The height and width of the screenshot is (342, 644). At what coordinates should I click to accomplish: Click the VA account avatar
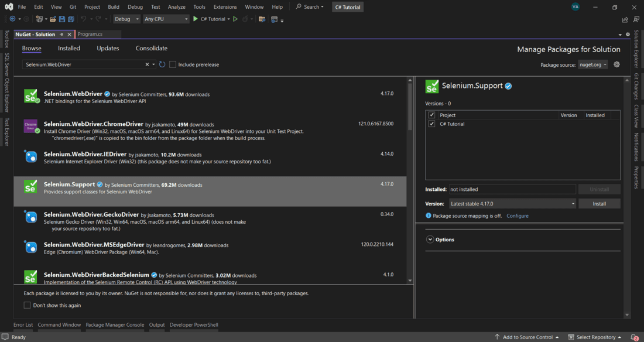(576, 6)
